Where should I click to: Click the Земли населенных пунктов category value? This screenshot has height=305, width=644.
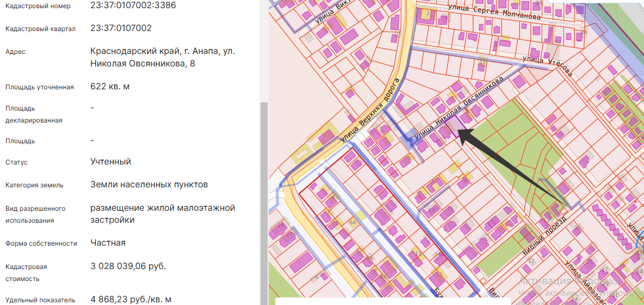click(x=149, y=185)
